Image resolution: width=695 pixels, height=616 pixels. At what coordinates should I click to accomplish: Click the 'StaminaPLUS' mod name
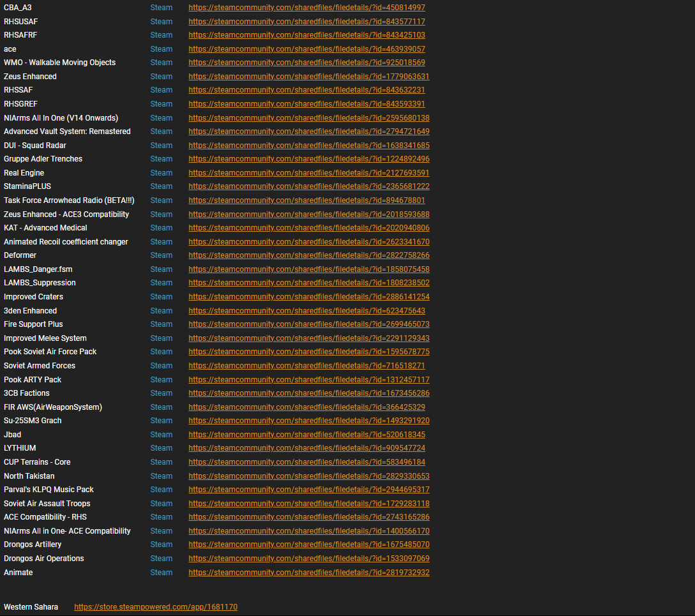point(27,186)
